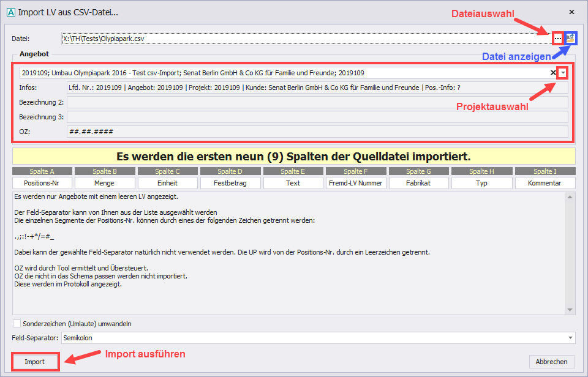
Task: Click the file selection ellipsis button
Action: [x=557, y=38]
